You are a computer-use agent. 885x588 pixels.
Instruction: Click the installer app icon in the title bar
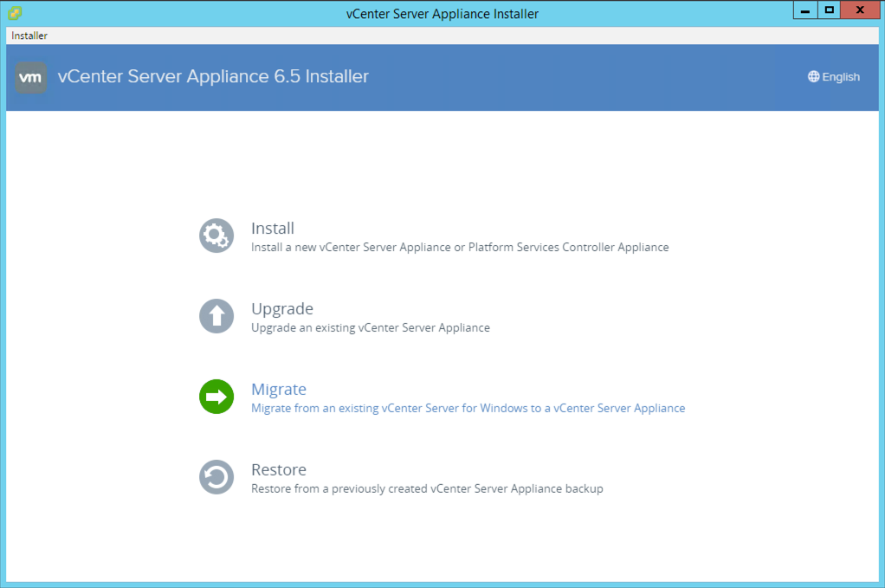coord(16,13)
